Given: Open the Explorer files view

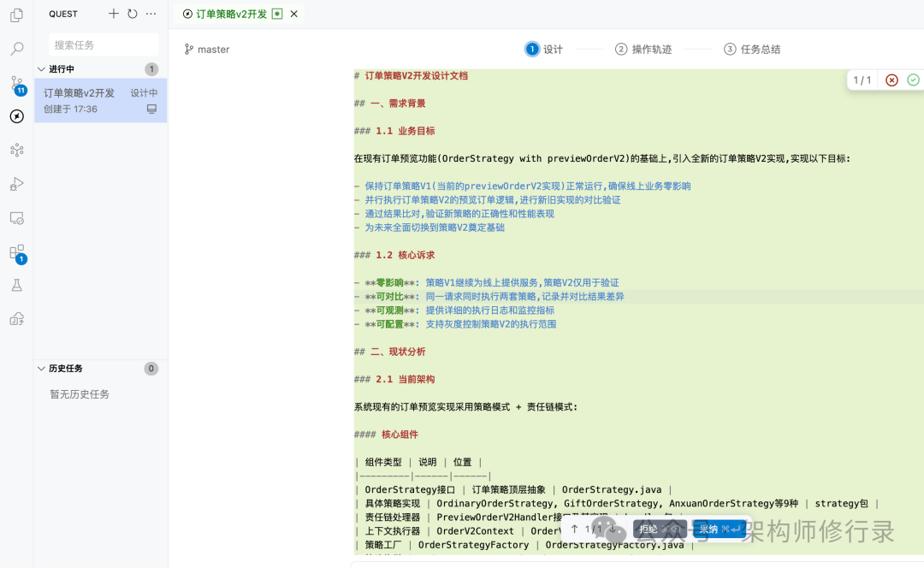Looking at the screenshot, I should (x=16, y=15).
